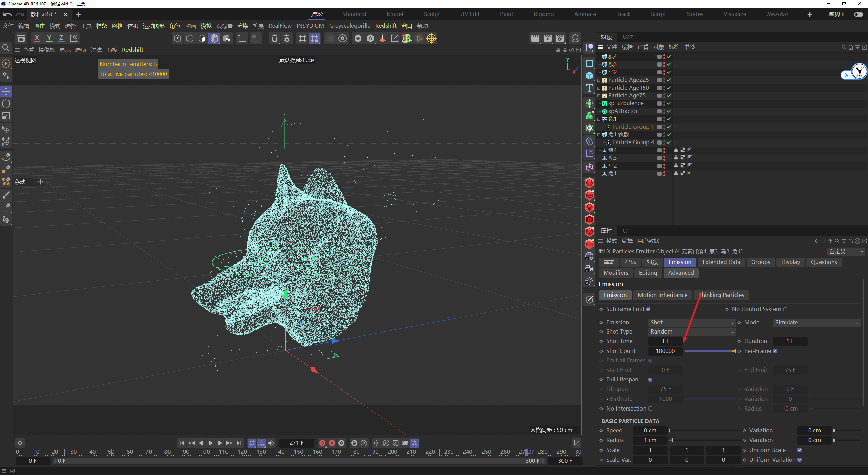The height and width of the screenshot is (475, 868).
Task: Click the Text spline tool icon
Action: [589, 88]
